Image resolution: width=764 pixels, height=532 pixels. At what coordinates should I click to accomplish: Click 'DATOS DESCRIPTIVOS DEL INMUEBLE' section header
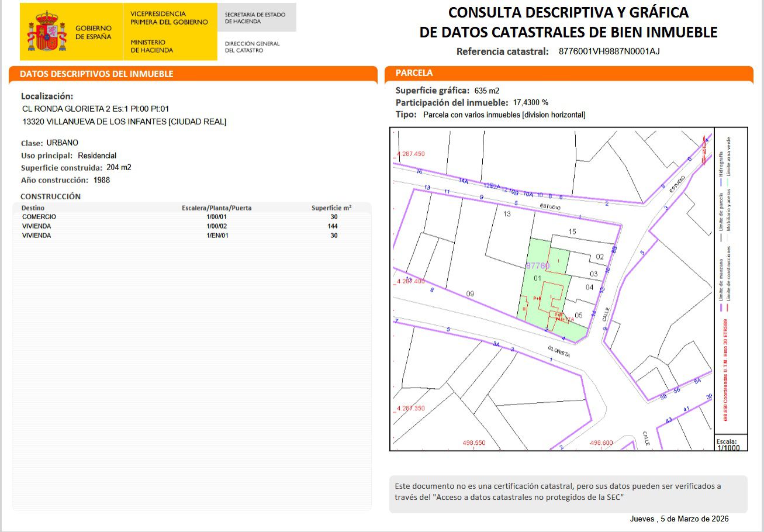(193, 74)
